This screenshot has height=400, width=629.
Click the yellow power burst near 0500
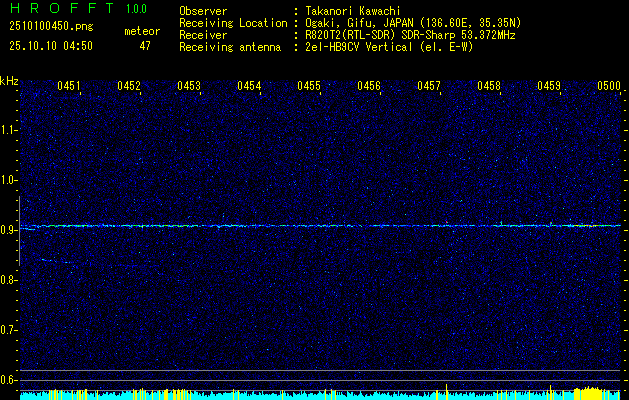click(588, 393)
